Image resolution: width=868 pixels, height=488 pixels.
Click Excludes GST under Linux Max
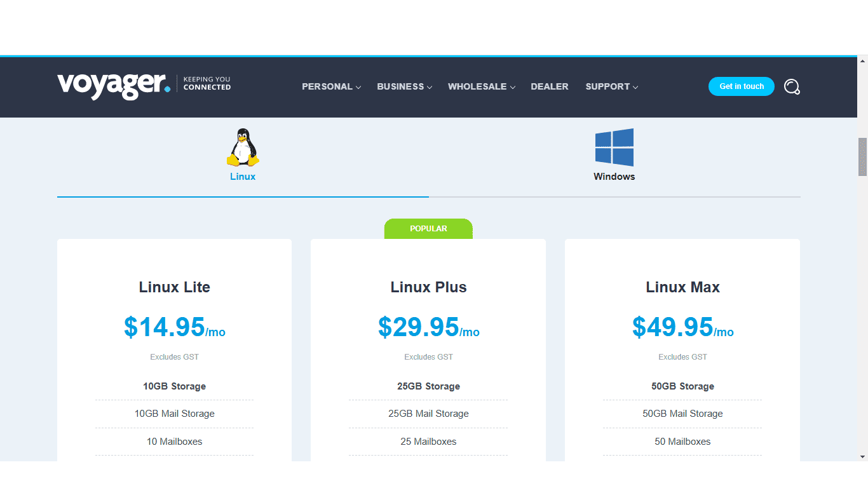click(x=683, y=357)
